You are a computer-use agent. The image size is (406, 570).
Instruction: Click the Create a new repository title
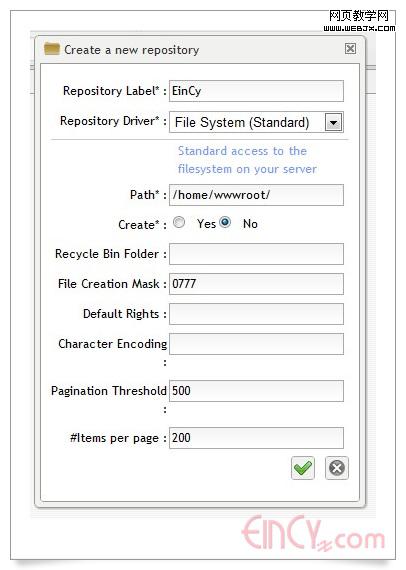(x=132, y=50)
